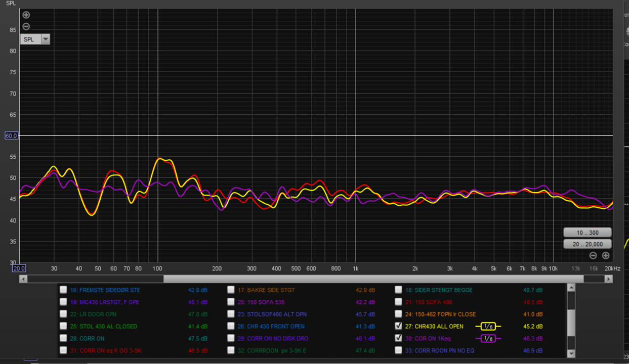
Task: Click the 47.4 dB value of trace 32
Action: click(365, 351)
